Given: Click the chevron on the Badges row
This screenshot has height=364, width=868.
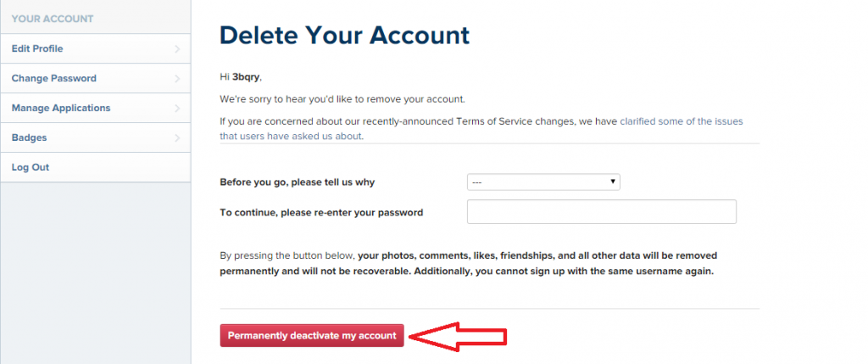Looking at the screenshot, I should [x=177, y=137].
